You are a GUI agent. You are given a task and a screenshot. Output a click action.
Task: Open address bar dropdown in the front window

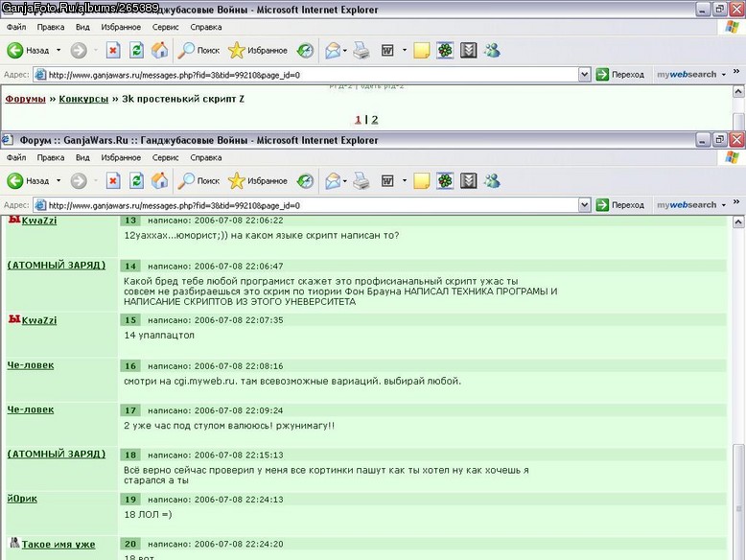[x=584, y=205]
